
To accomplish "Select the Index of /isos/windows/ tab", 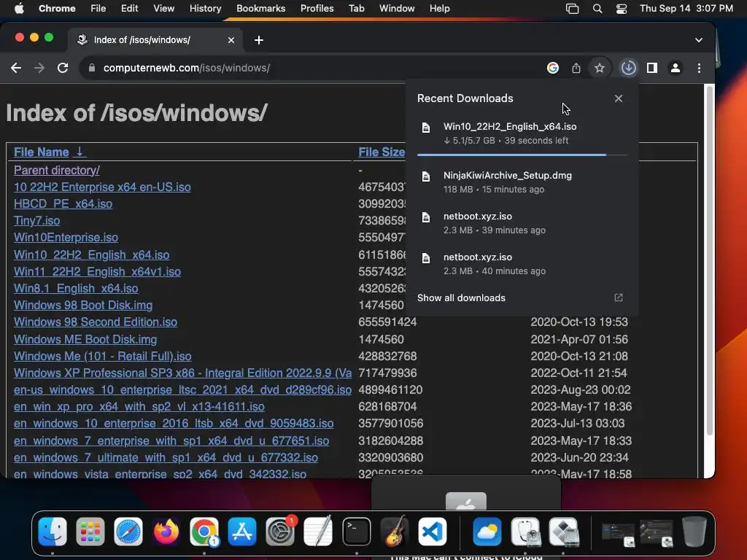I will pos(155,40).
